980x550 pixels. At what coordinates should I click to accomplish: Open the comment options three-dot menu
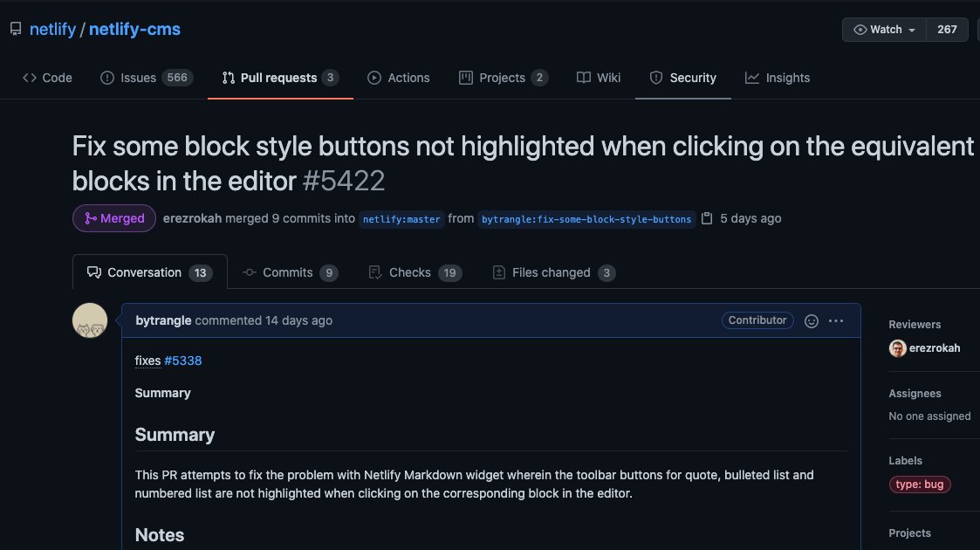click(836, 320)
